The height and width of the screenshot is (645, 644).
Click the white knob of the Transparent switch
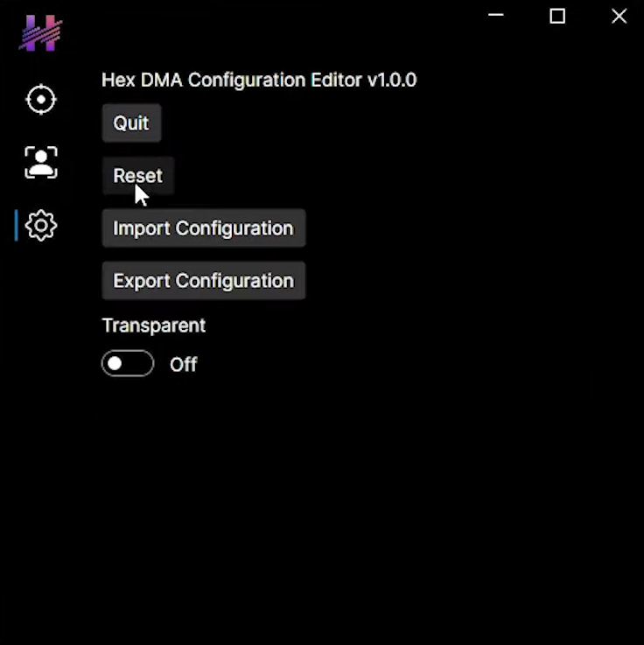115,364
